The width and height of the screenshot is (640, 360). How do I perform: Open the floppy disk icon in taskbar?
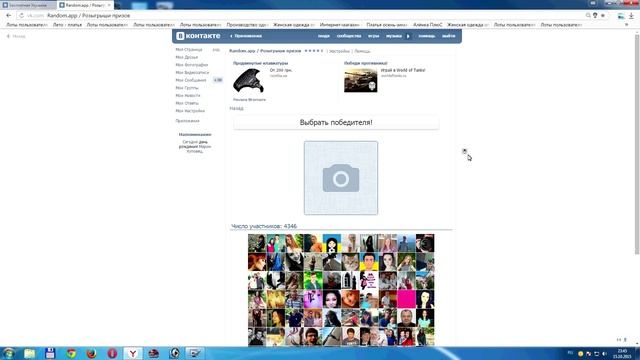pos(50,353)
